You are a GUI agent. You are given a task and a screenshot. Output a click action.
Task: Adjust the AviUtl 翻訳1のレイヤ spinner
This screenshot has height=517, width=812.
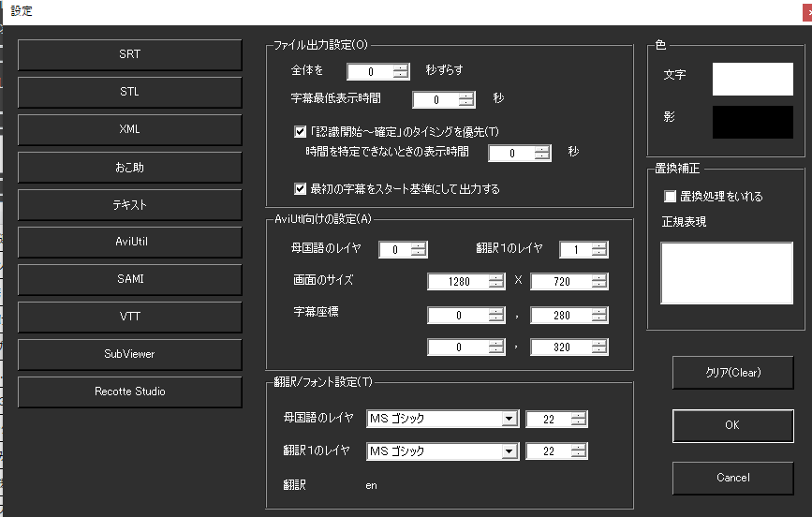pos(599,250)
